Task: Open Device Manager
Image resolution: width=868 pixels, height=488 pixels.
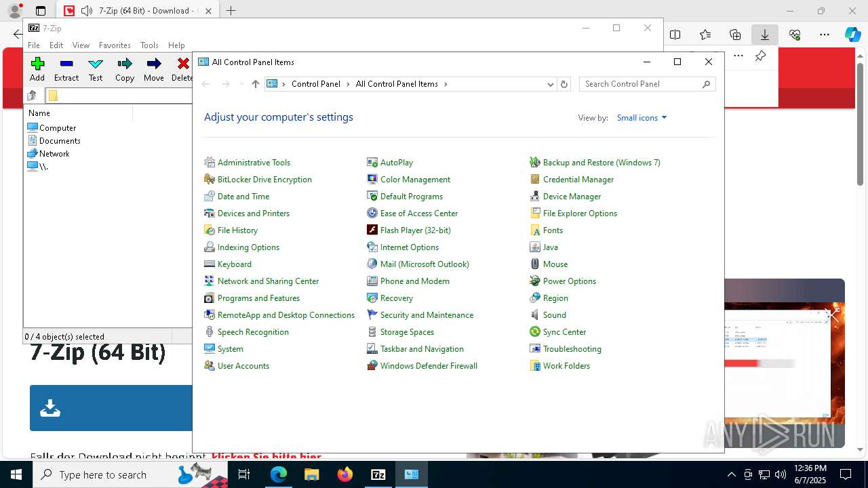Action: pos(572,197)
